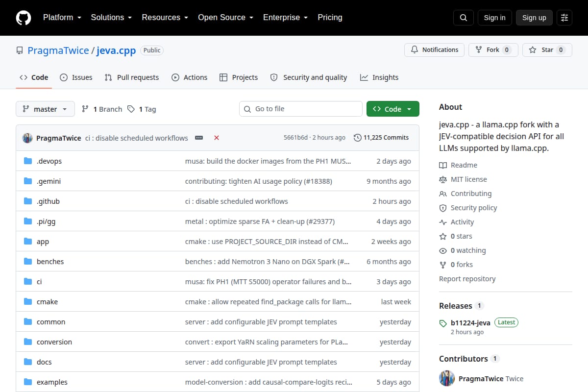Click the conversion folder icon
Viewport: 588px width, 392px height.
point(28,342)
